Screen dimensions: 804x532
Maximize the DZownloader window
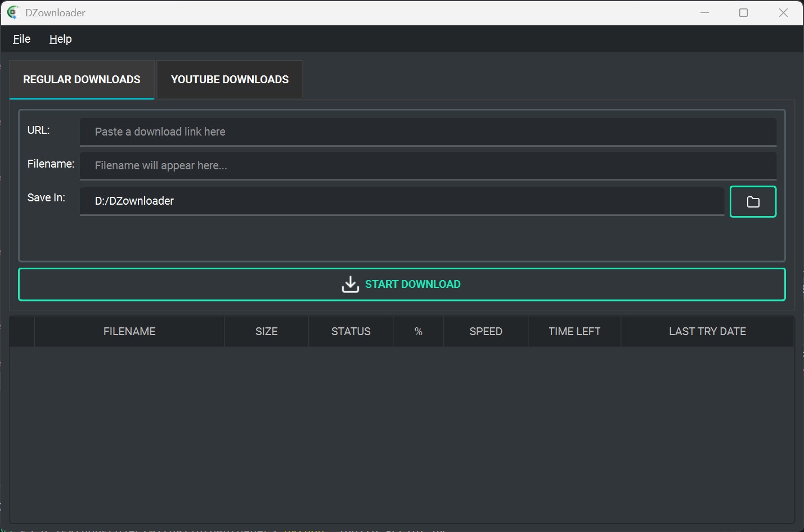click(743, 12)
